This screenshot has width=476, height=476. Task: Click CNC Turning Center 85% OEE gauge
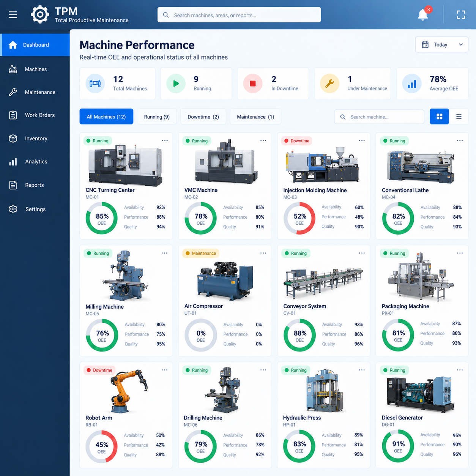[102, 218]
